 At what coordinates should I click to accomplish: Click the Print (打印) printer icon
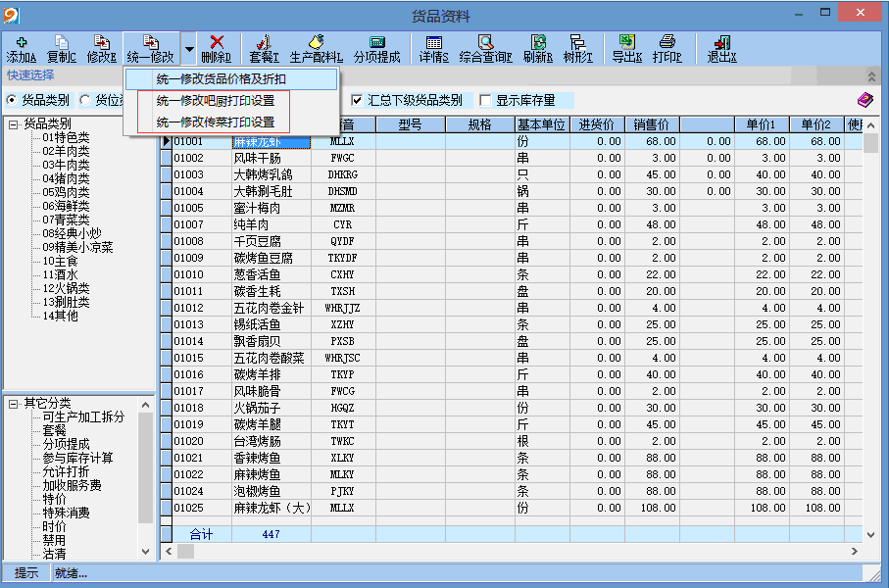point(667,43)
